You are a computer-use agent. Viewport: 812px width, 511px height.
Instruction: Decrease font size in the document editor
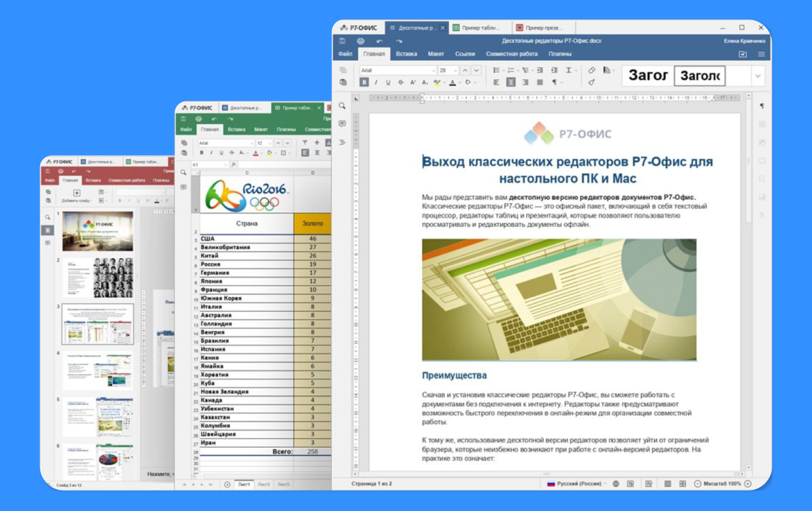[x=477, y=71]
